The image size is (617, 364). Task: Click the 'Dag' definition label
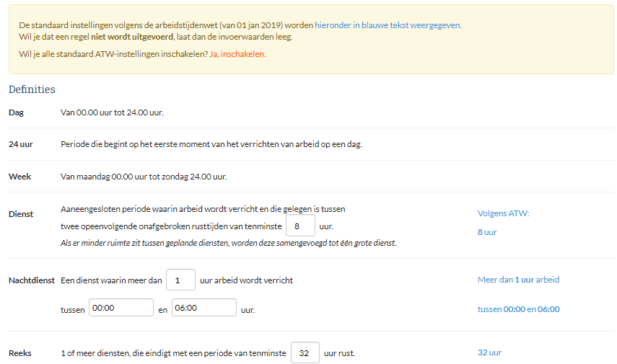pyautogui.click(x=16, y=112)
